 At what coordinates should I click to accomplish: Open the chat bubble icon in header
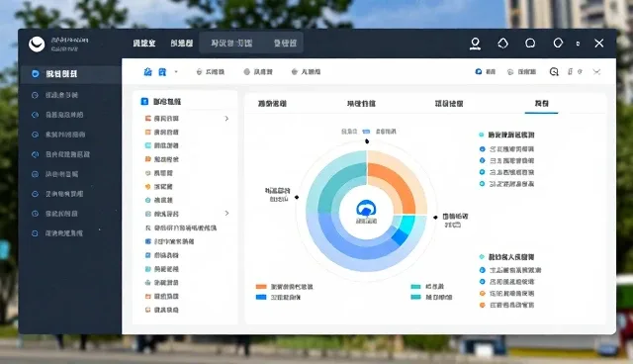coord(530,44)
